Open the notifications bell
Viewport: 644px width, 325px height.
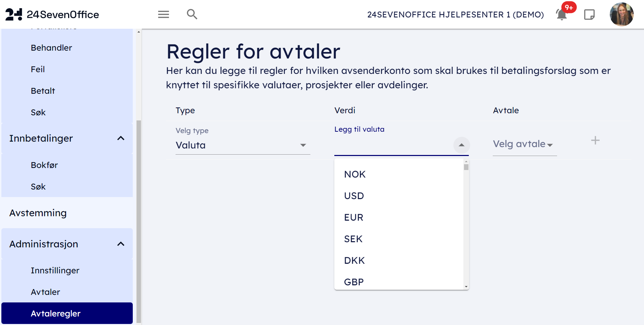tap(562, 15)
